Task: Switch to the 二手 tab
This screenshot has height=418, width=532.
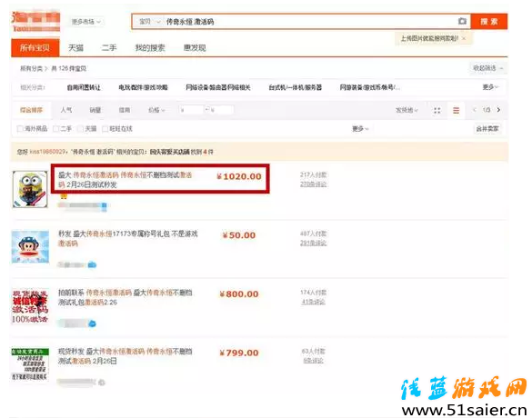Action: [x=109, y=48]
